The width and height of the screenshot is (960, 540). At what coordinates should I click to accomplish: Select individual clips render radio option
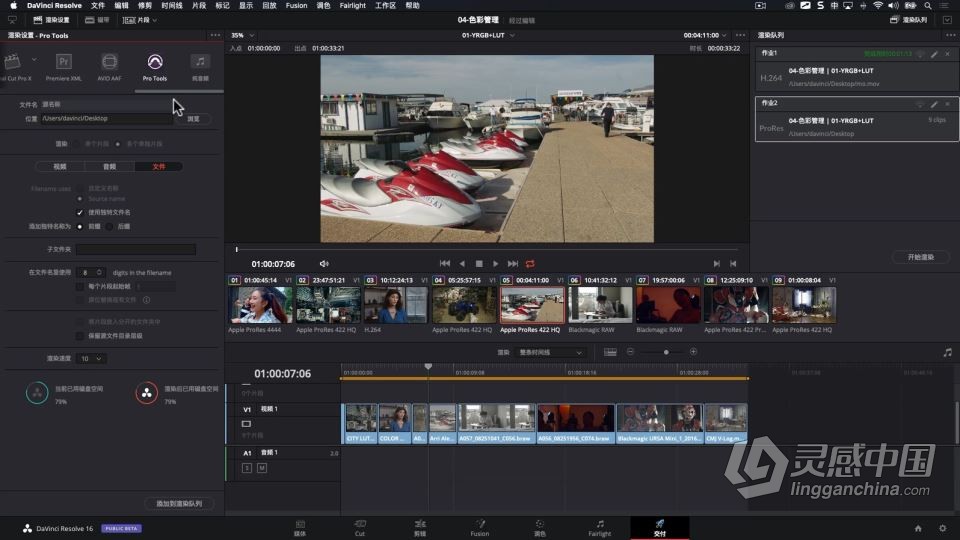click(x=118, y=144)
